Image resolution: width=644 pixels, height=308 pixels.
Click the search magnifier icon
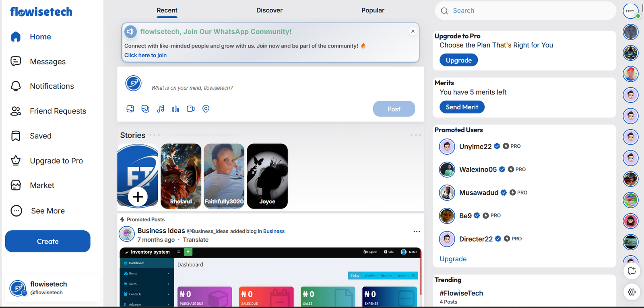click(444, 11)
